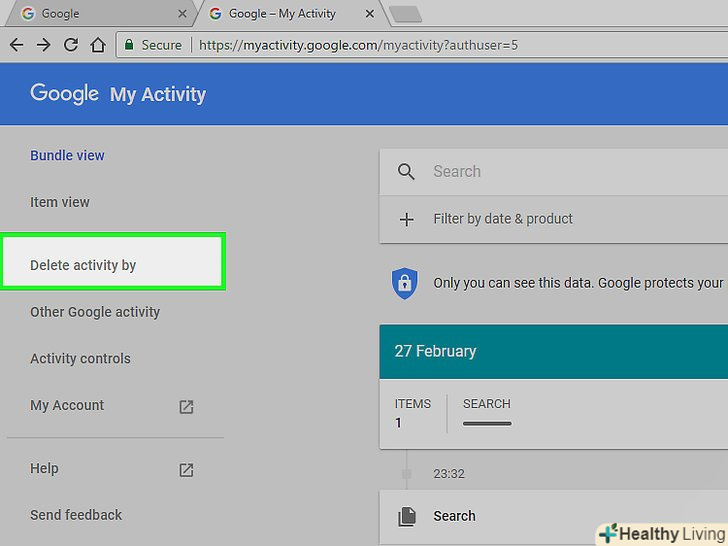Select Item view in the sidebar

tap(60, 202)
